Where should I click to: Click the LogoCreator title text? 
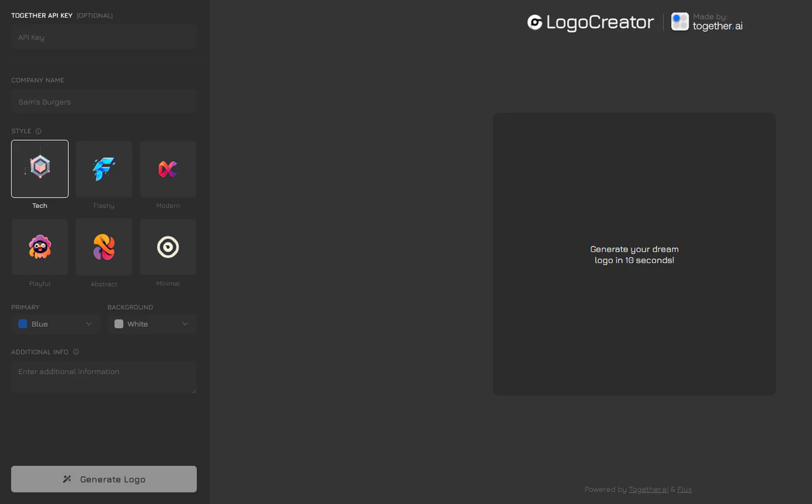pyautogui.click(x=600, y=22)
